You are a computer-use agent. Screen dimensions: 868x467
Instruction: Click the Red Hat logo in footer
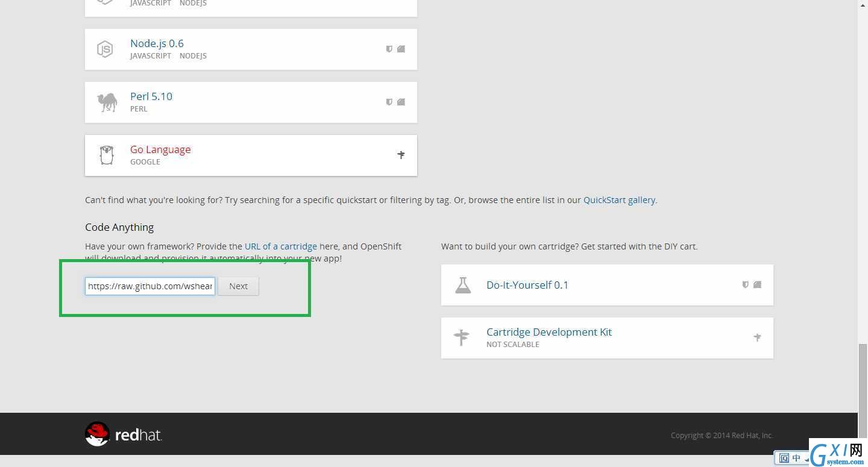click(x=124, y=434)
